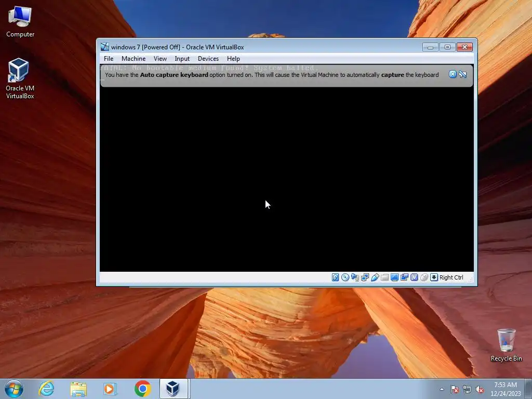532x399 pixels.
Task: Click the hard disk activity indicator
Action: click(x=335, y=277)
